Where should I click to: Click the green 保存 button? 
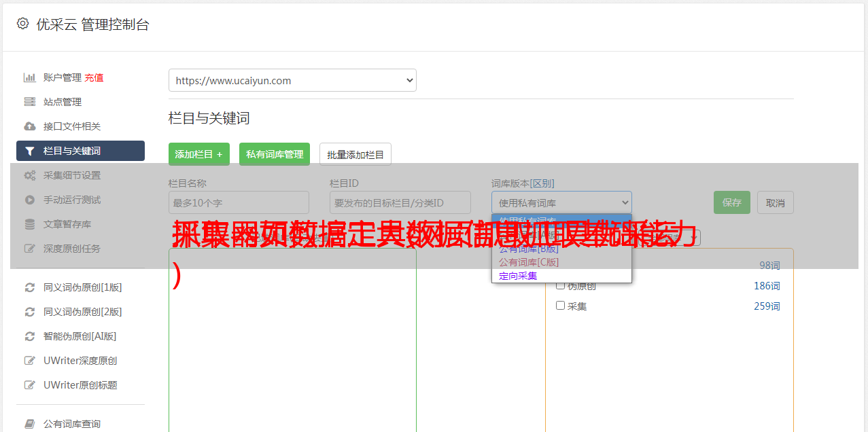732,202
